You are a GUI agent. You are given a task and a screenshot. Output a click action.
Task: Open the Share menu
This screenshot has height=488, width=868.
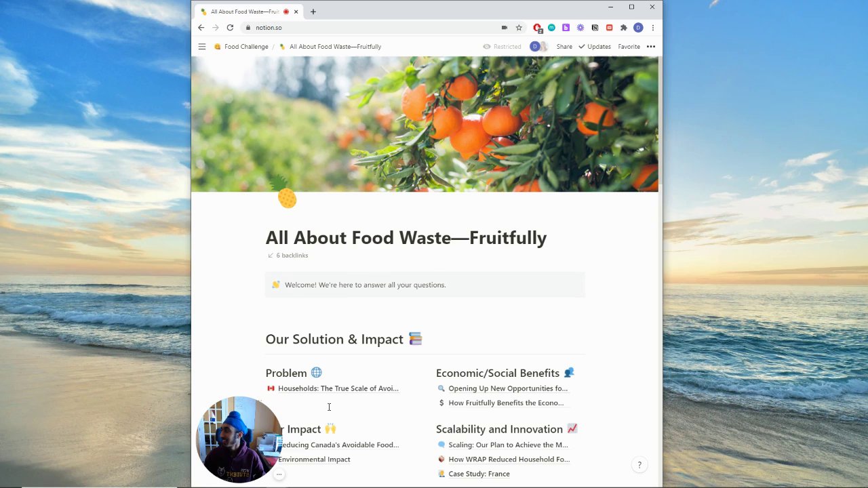tap(564, 47)
